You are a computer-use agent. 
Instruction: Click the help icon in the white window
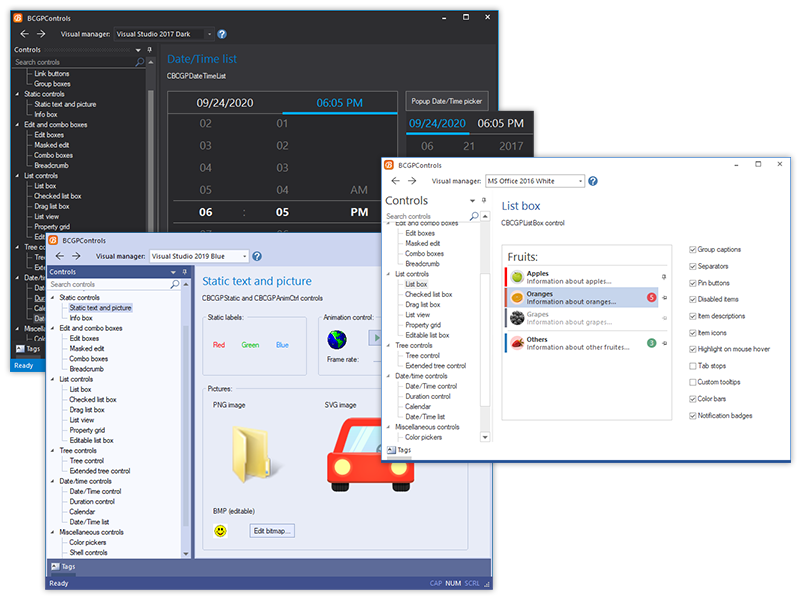593,181
